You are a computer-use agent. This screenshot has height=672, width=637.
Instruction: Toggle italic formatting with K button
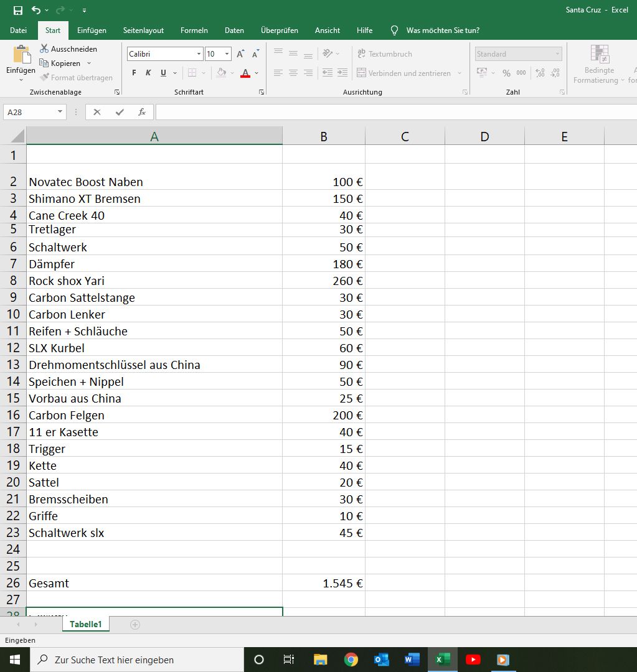click(148, 73)
